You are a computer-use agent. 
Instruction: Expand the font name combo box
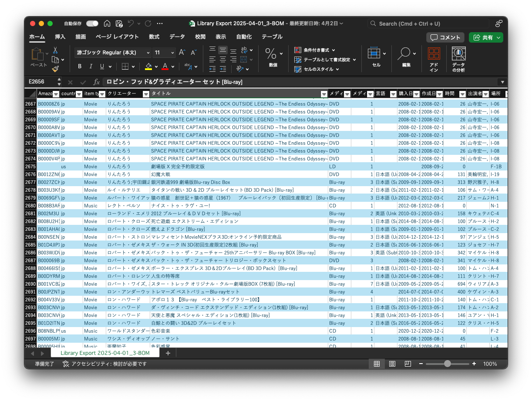tap(148, 53)
